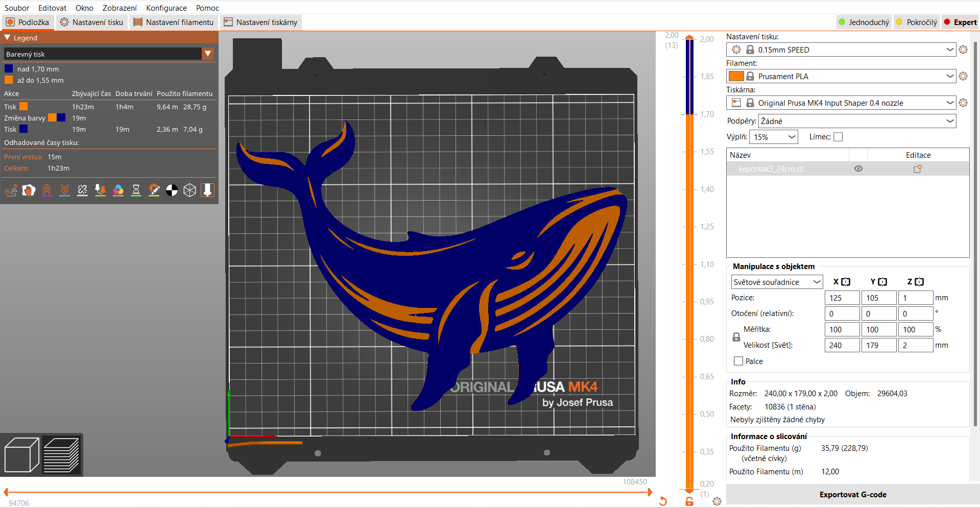This screenshot has width=980, height=508.
Task: Toggle custom G-code gear-pencil icon
Action: coord(154,190)
